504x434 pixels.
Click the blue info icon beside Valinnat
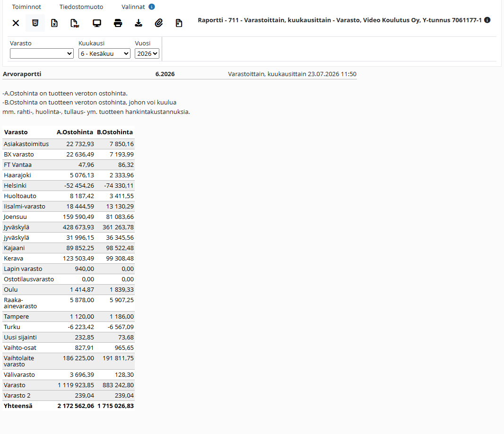pos(152,7)
